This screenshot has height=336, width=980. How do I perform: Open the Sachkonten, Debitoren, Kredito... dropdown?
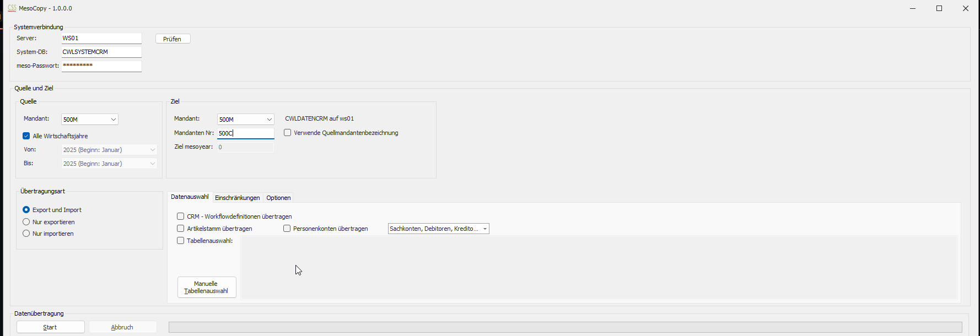(x=439, y=229)
